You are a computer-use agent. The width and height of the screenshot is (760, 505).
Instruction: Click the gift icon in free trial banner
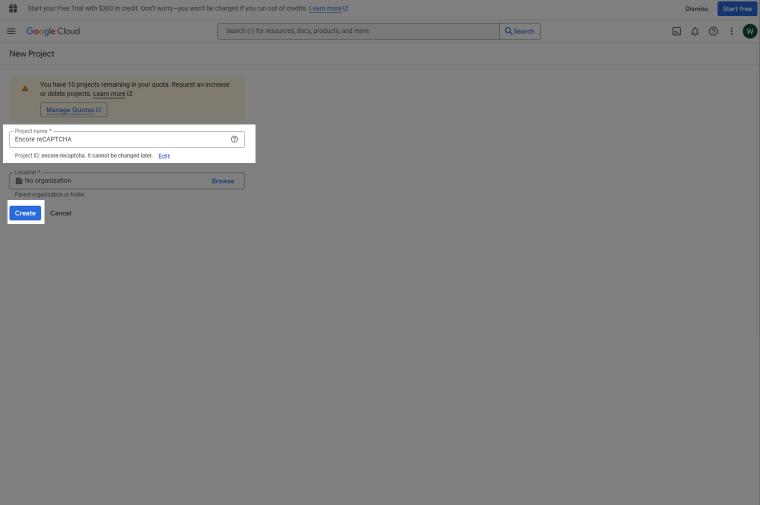[13, 8]
